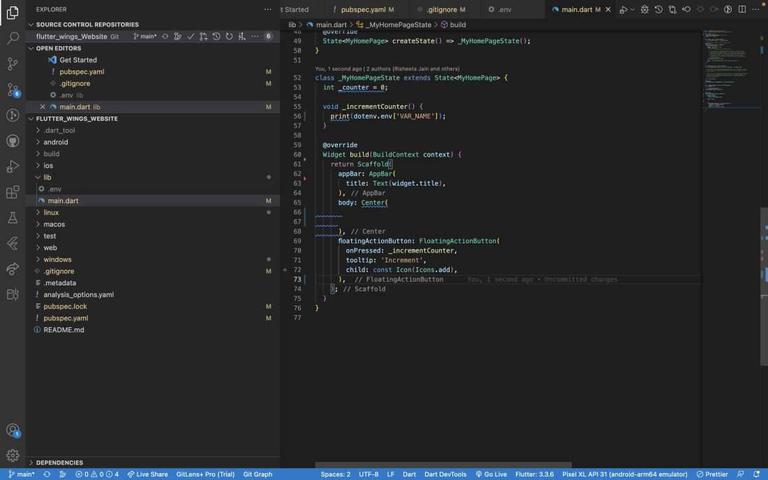The height and width of the screenshot is (480, 768).
Task: Click GitLens+ Pro (Trial) in status bar
Action: pyautogui.click(x=205, y=474)
